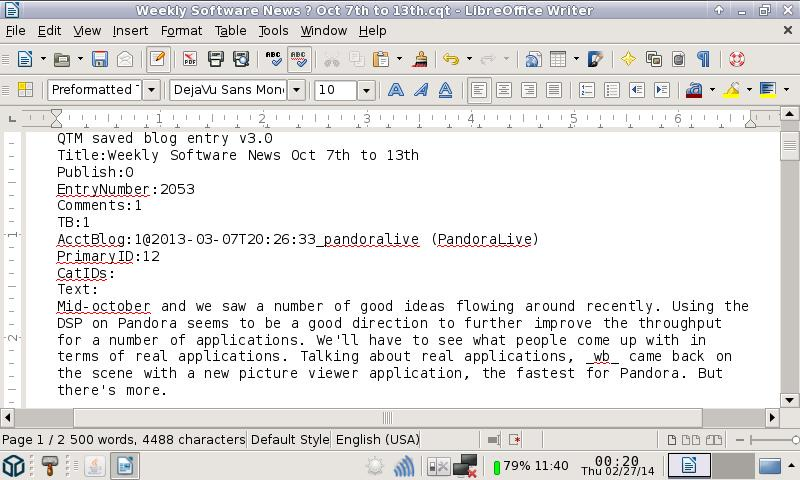The image size is (800, 480).
Task: Click the Undo arrow
Action: coord(451,59)
